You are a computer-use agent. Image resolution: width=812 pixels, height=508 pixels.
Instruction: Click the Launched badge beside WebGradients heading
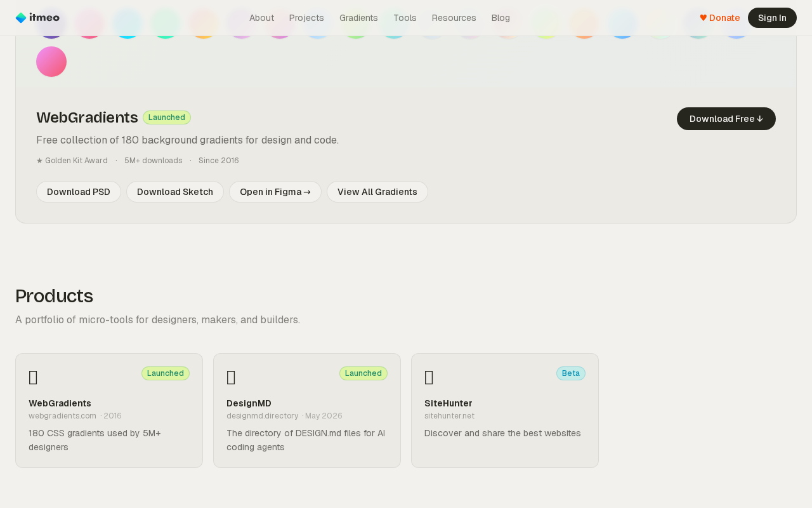(167, 117)
